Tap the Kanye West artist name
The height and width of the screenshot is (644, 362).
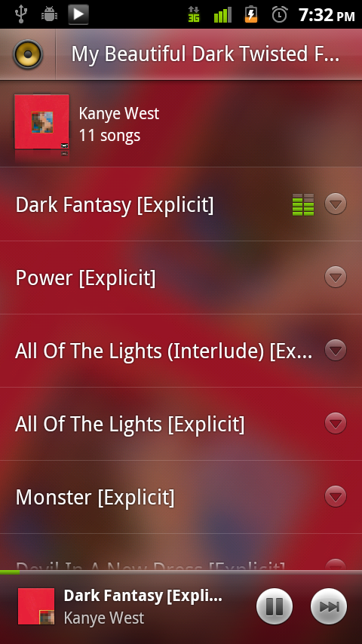point(119,113)
